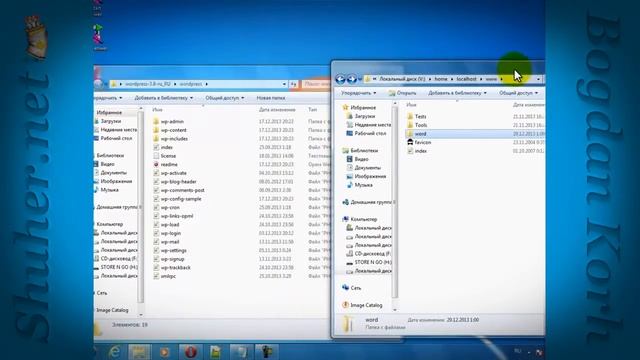Open the Opera browser taskbar icon

tap(190, 352)
